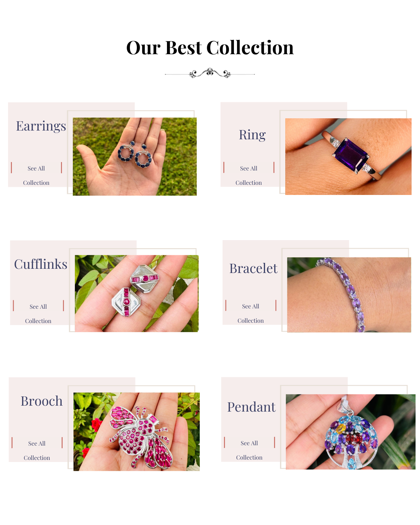Screen dimensions: 420x525
Task: Click the ruby bee brooch photo
Action: 136,432
